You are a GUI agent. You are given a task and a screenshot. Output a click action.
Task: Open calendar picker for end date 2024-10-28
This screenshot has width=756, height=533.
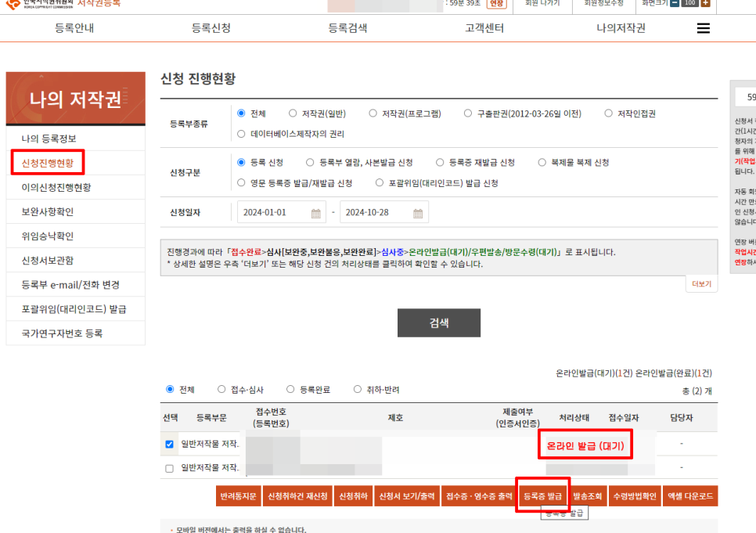pyautogui.click(x=418, y=213)
